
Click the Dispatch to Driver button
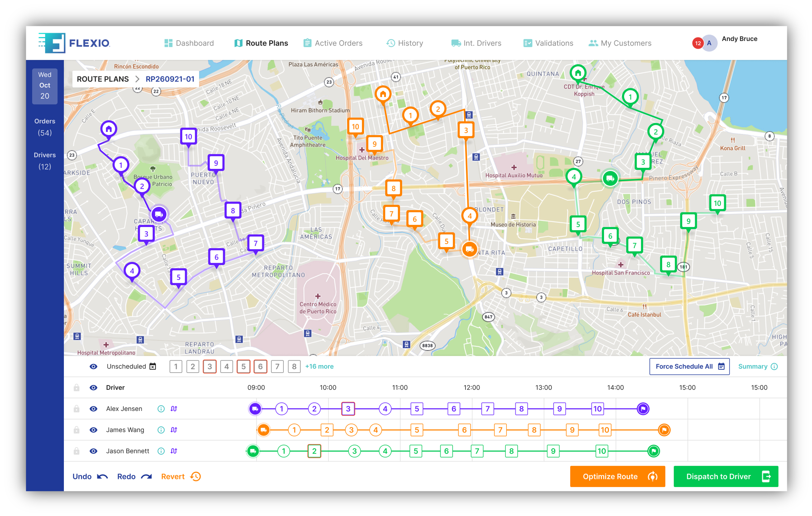click(x=726, y=477)
